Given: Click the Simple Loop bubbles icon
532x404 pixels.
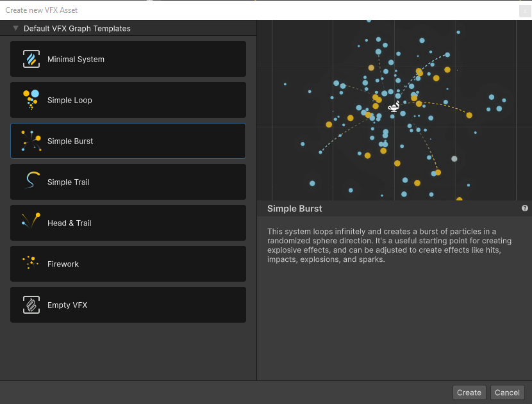Looking at the screenshot, I should [x=31, y=100].
